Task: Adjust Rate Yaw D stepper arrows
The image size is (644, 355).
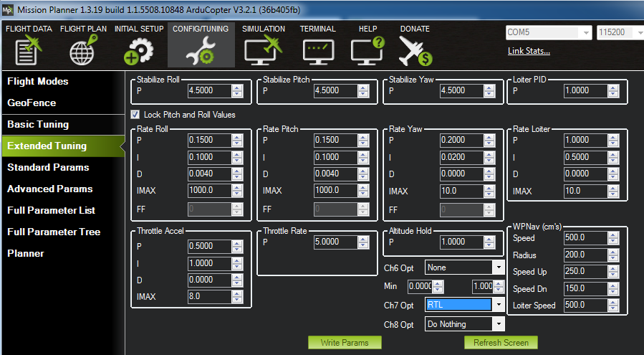Action: (x=489, y=174)
